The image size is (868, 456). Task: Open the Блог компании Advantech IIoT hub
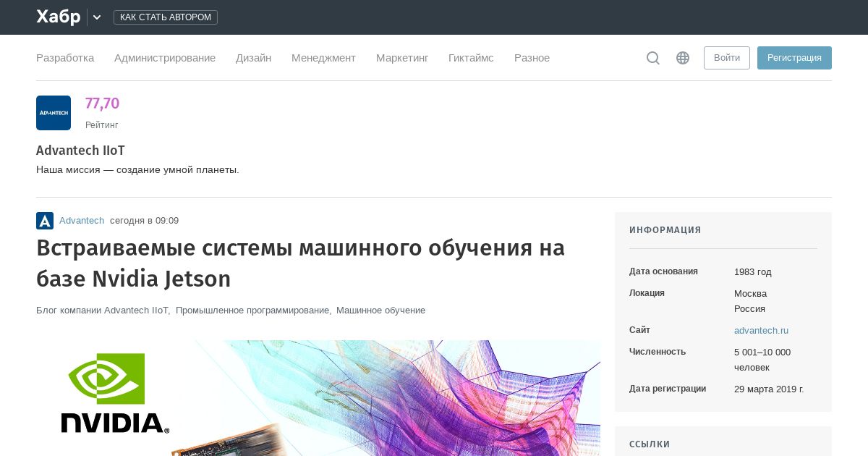coord(103,311)
